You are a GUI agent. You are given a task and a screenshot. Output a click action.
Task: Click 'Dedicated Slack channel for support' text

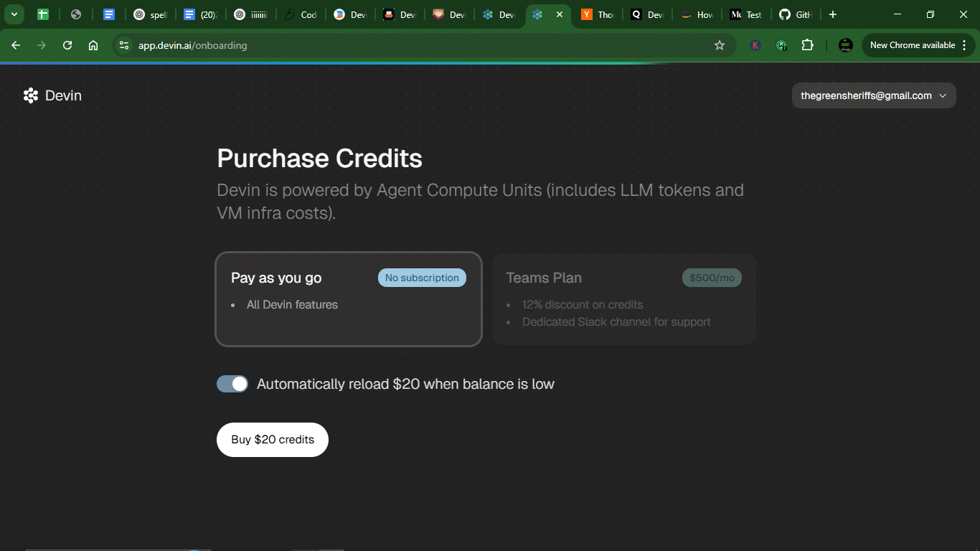tap(616, 322)
